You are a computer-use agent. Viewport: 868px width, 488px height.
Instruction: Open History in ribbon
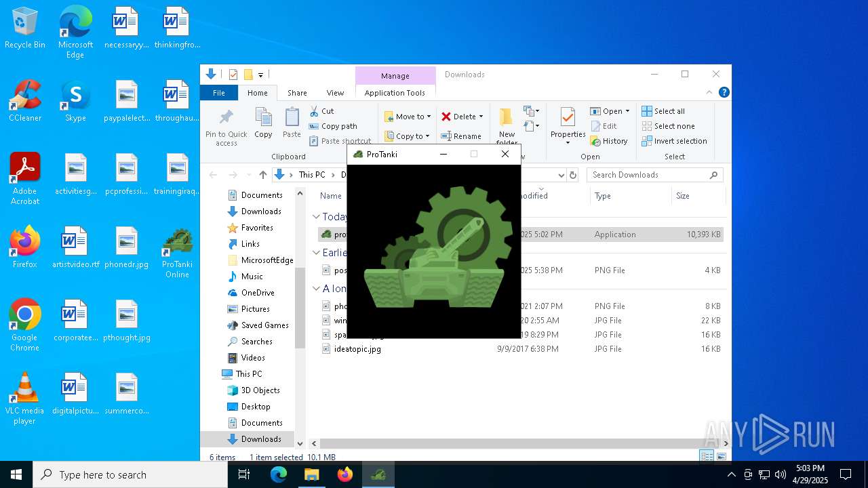pos(609,141)
